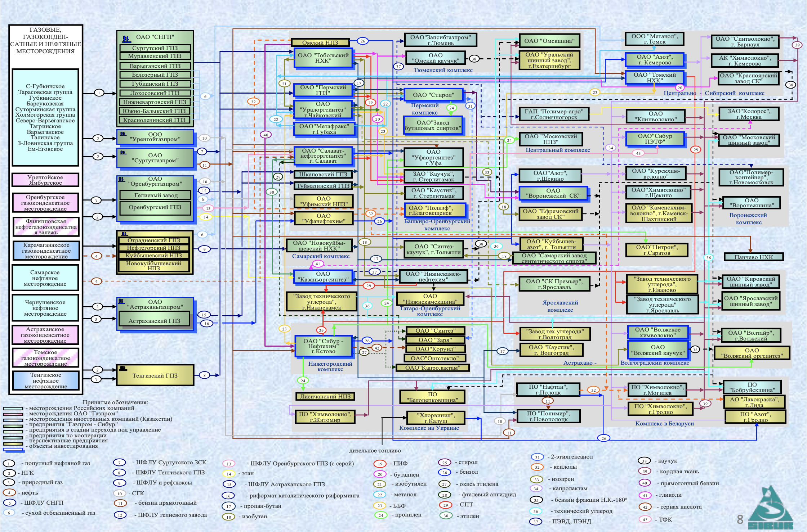This screenshot has width=807, height=532.
Task: Click the Гелиевый завод box
Action: [156, 195]
